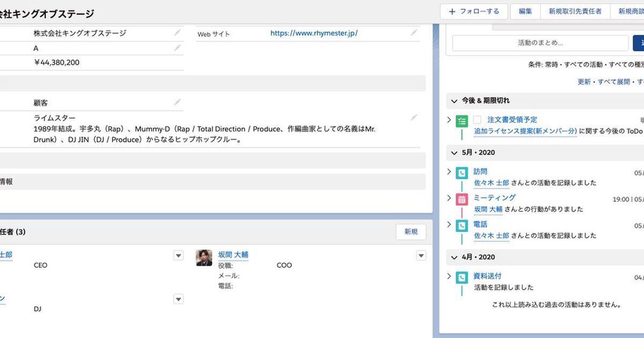644x338 pixels.
Task: Open the ミーティング event link
Action: (494, 198)
